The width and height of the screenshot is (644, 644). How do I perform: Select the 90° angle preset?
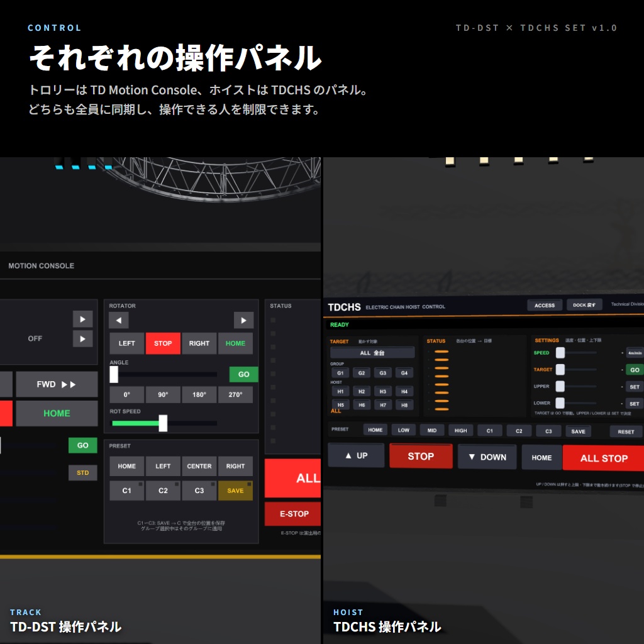pyautogui.click(x=163, y=395)
